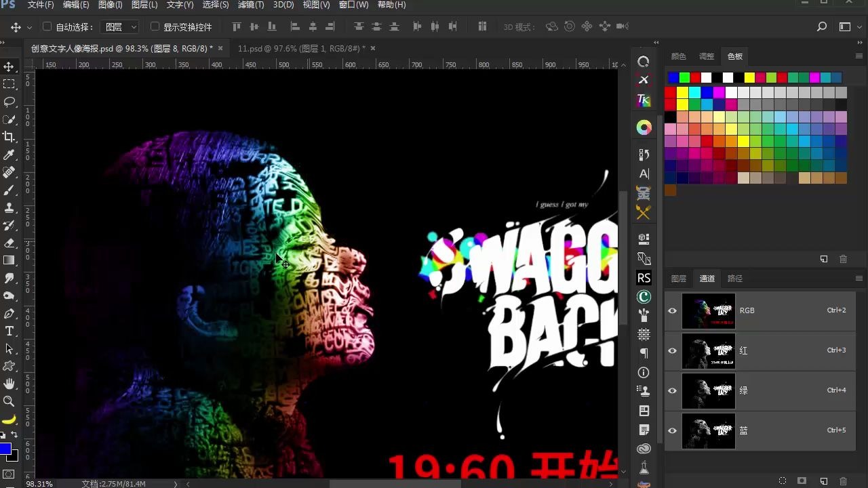
Task: Select the Brush tool
Action: click(9, 190)
